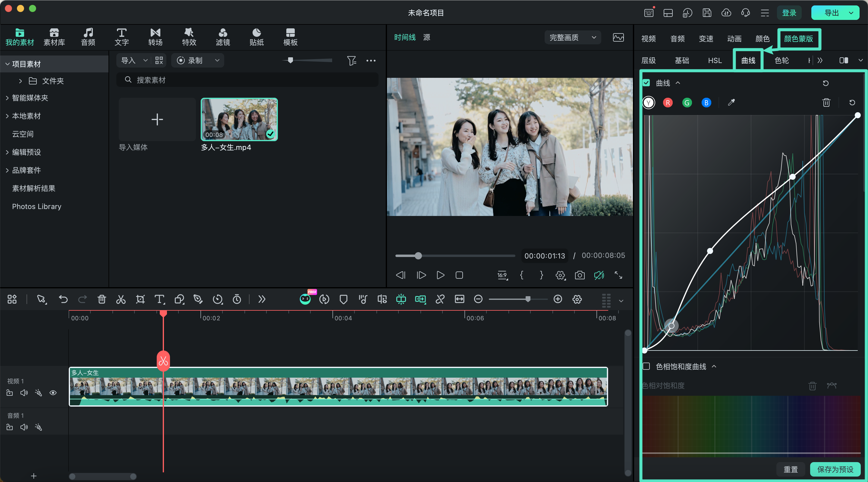This screenshot has width=868, height=482.
Task: Hide the 视频 1 track with eye icon
Action: [x=53, y=393]
